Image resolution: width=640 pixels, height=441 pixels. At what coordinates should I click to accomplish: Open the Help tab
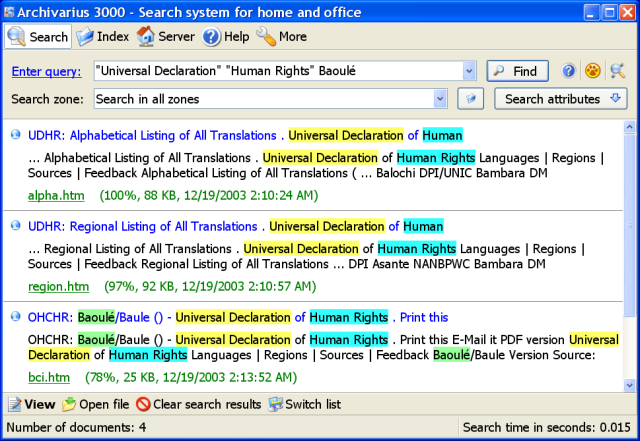pyautogui.click(x=226, y=36)
